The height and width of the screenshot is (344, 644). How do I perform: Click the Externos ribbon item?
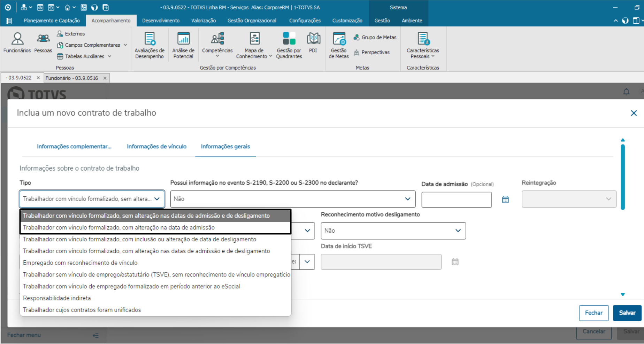pos(71,33)
